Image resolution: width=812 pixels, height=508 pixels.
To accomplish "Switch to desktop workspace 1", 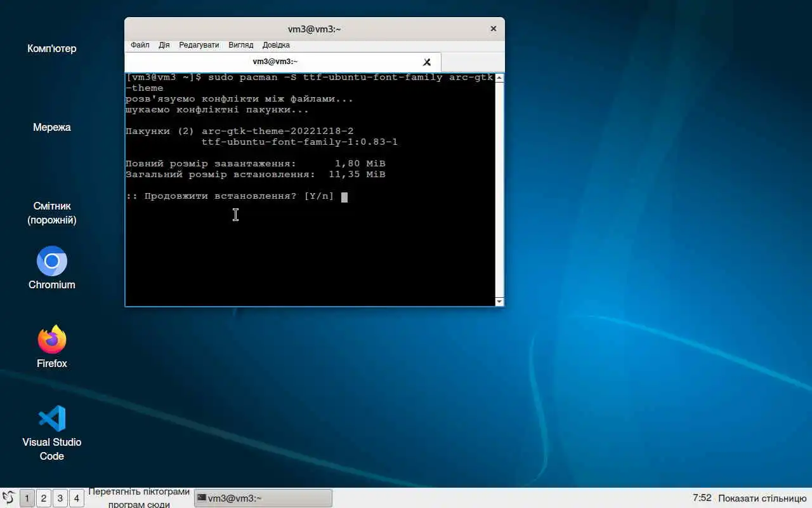I will tap(27, 498).
